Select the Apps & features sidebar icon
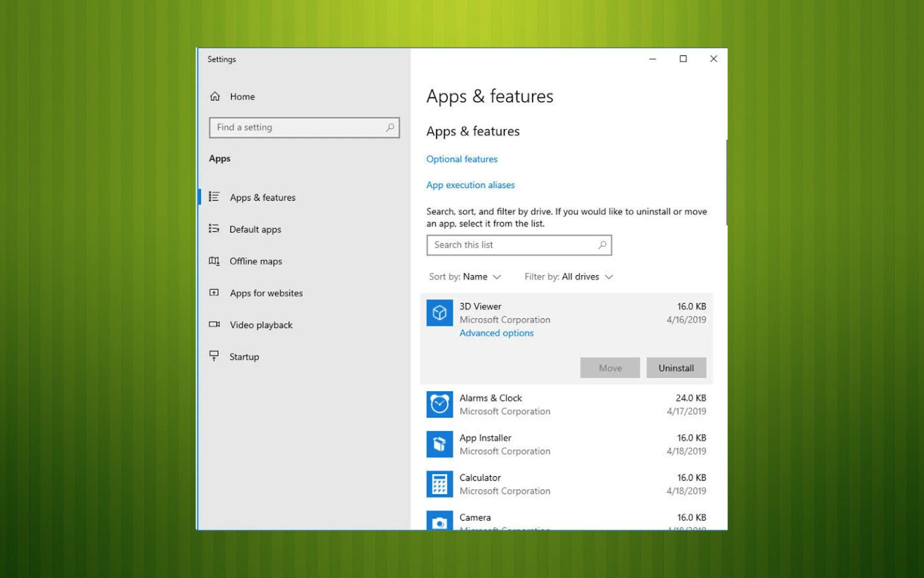924x578 pixels. tap(214, 197)
